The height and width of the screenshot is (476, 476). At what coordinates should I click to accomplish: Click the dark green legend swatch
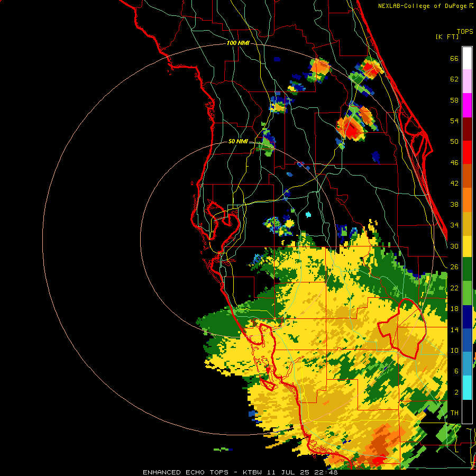tap(467, 269)
